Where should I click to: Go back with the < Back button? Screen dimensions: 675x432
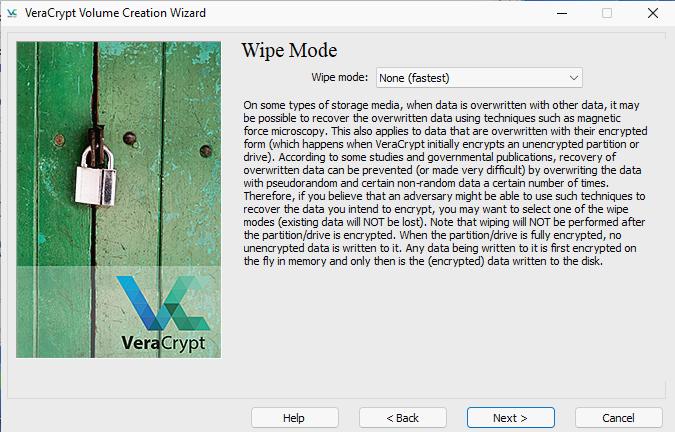(x=403, y=418)
